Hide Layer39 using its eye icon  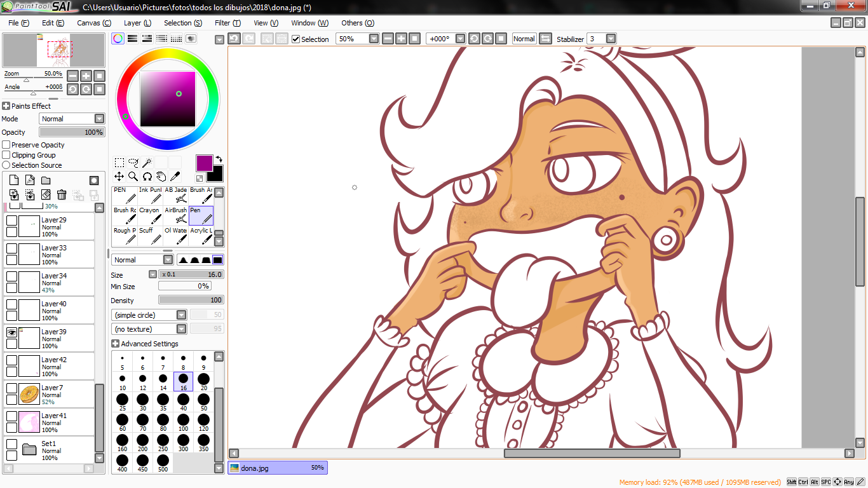(11, 332)
